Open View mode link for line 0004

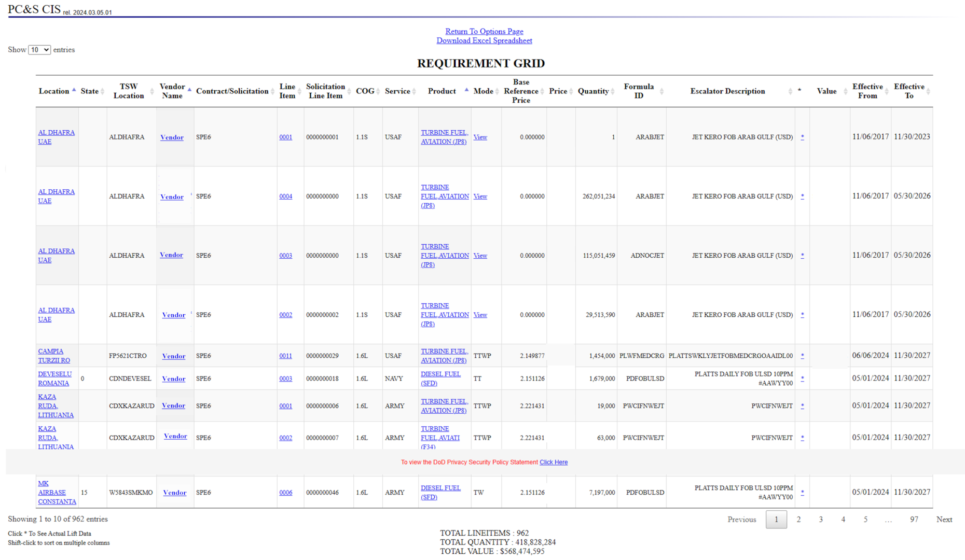click(480, 197)
